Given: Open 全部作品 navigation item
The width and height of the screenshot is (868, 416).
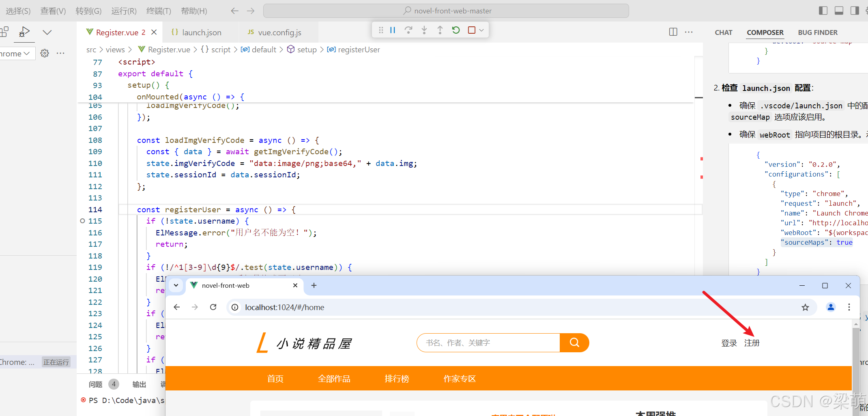Looking at the screenshot, I should coord(334,379).
